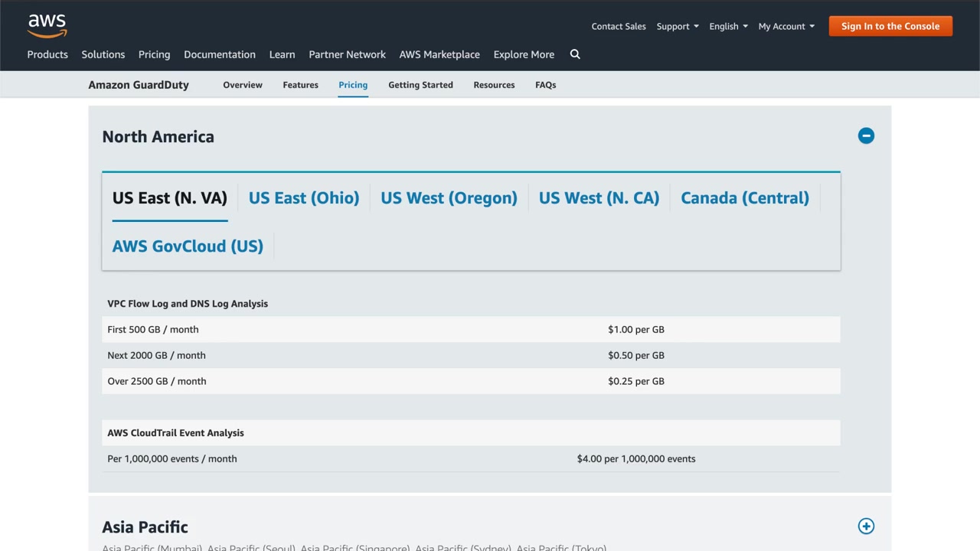Open the Pricing menu in top navigation

(154, 54)
